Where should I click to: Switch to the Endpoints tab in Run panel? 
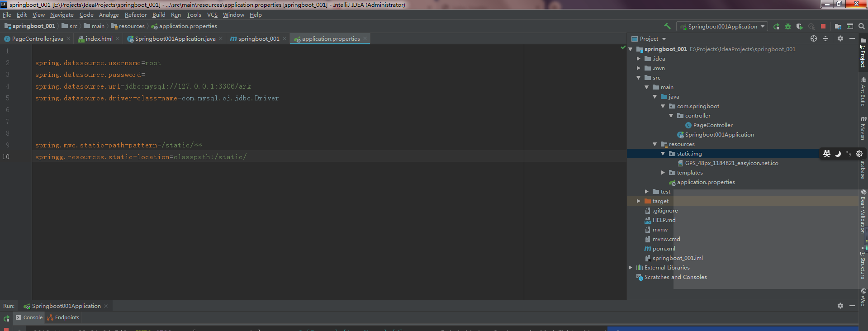(63, 317)
